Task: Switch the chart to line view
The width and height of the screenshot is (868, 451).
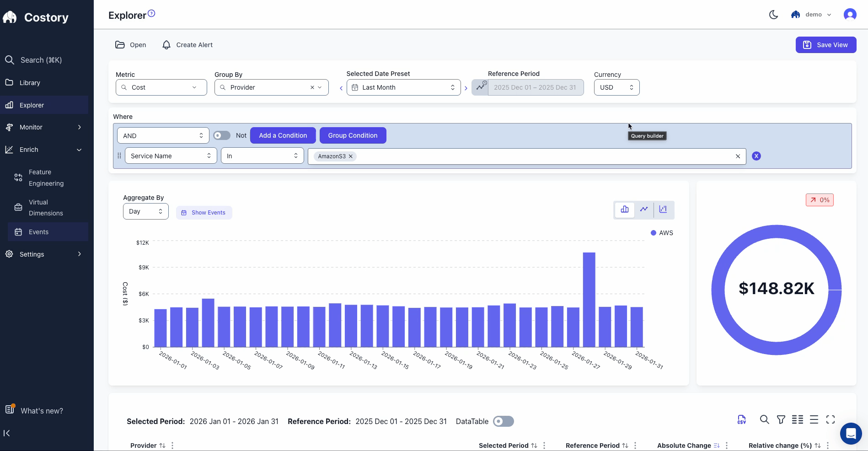Action: [643, 209]
